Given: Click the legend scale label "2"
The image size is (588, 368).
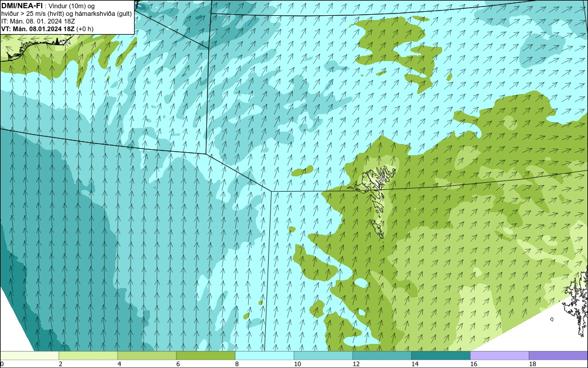Looking at the screenshot, I should coord(61,364).
